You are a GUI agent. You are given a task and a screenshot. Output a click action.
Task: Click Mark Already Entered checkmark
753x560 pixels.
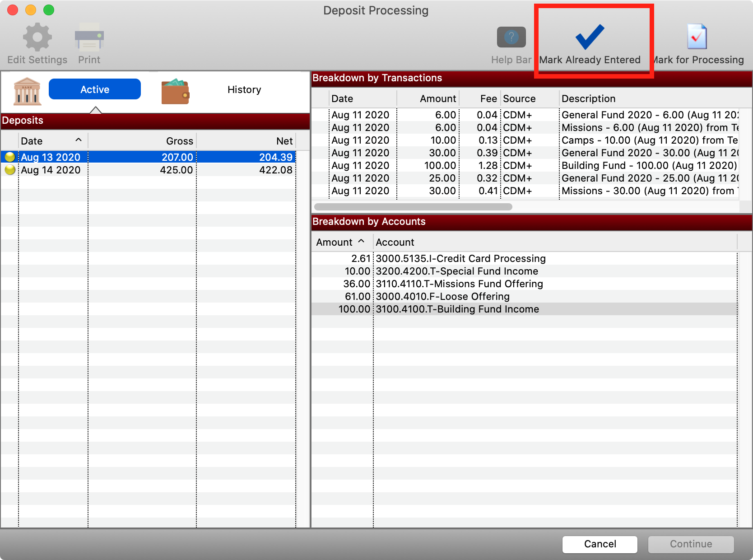590,37
